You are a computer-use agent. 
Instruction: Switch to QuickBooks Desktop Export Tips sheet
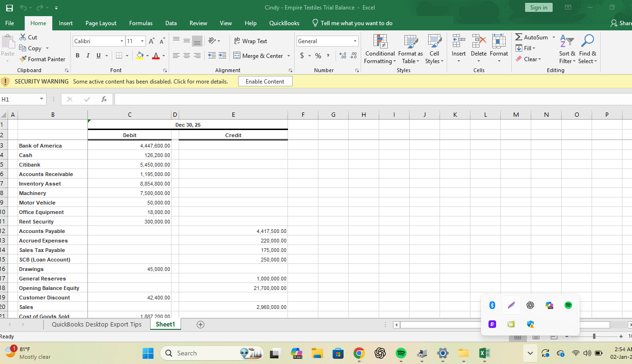96,325
